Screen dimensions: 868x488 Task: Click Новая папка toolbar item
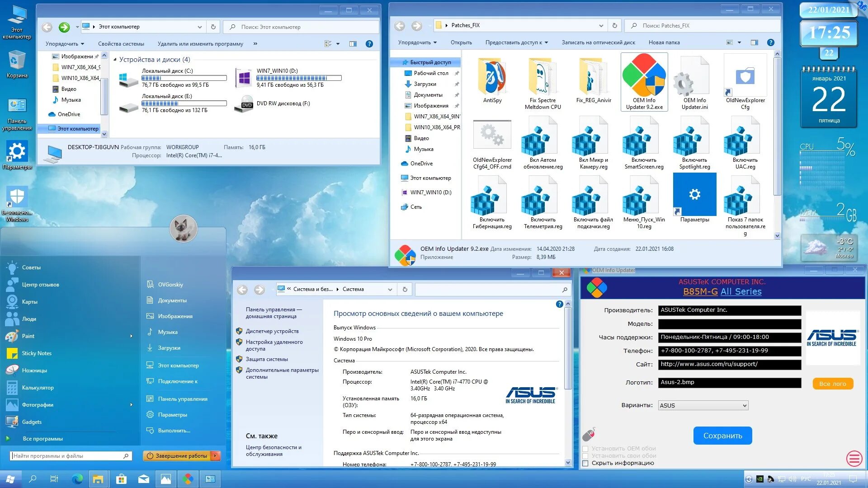point(664,42)
